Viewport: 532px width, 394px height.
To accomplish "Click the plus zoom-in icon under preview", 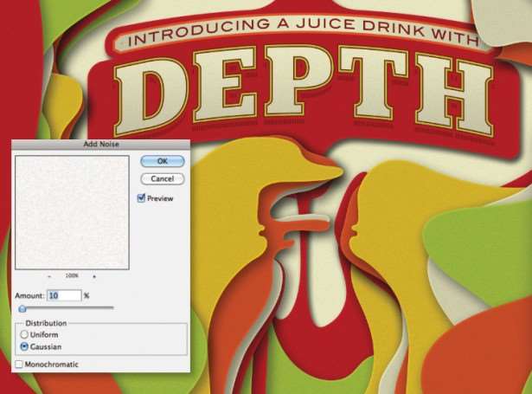I will (x=94, y=276).
